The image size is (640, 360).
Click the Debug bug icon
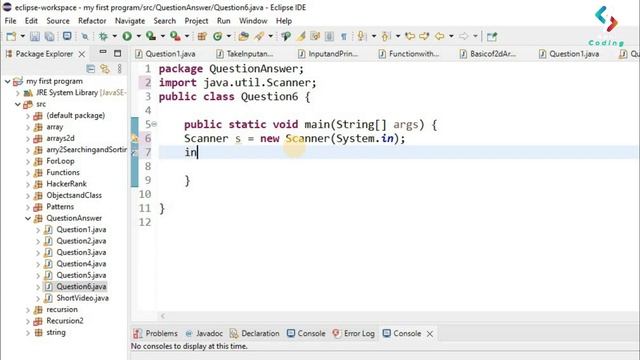tap(103, 36)
